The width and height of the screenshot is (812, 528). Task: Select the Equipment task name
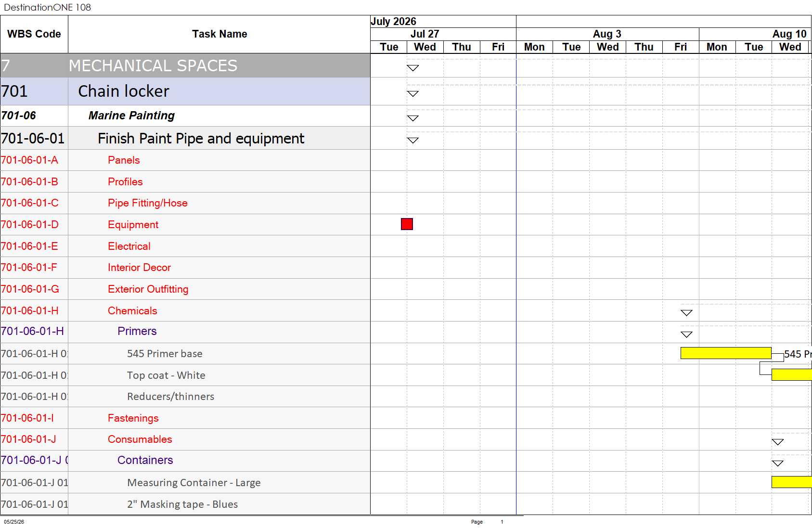133,225
